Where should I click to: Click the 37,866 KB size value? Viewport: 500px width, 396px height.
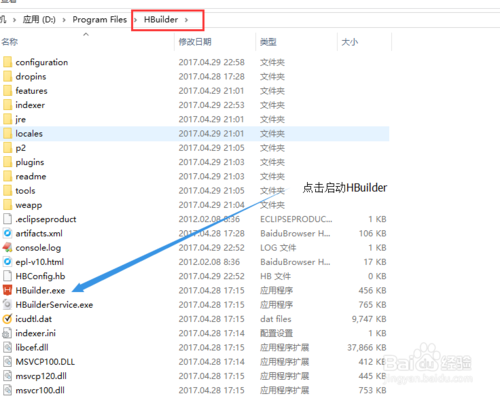click(x=366, y=348)
